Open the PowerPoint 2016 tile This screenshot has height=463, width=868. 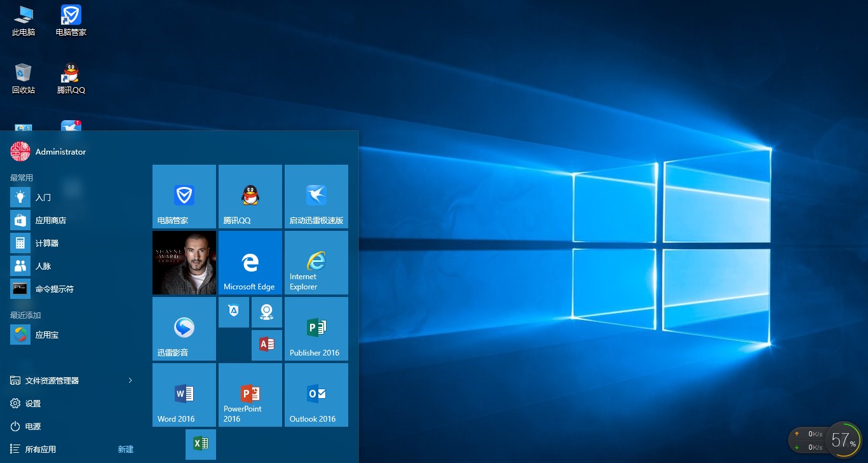(250, 395)
